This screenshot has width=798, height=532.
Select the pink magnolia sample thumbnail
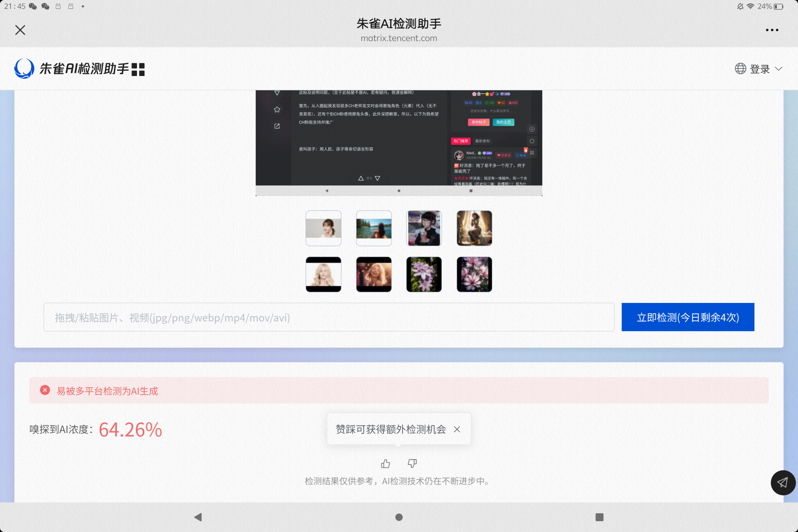(x=474, y=274)
